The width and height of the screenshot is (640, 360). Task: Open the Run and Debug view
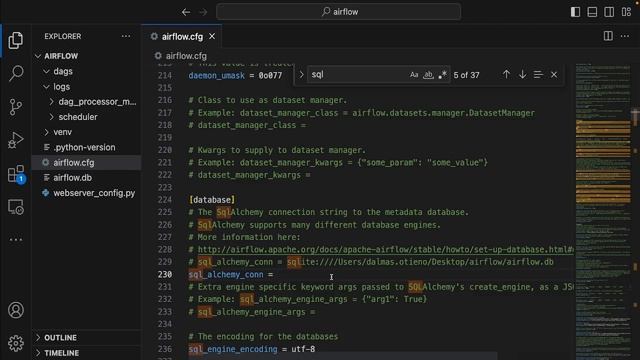16,140
